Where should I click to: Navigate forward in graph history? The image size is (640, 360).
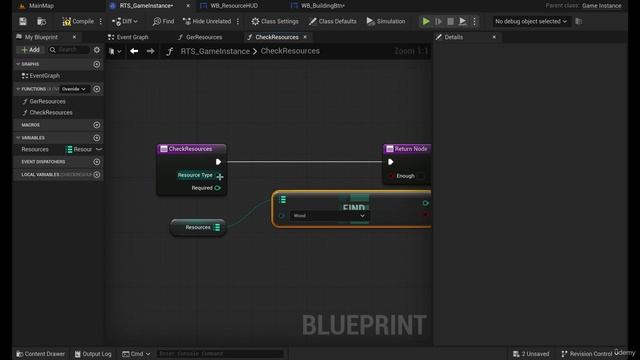click(151, 51)
